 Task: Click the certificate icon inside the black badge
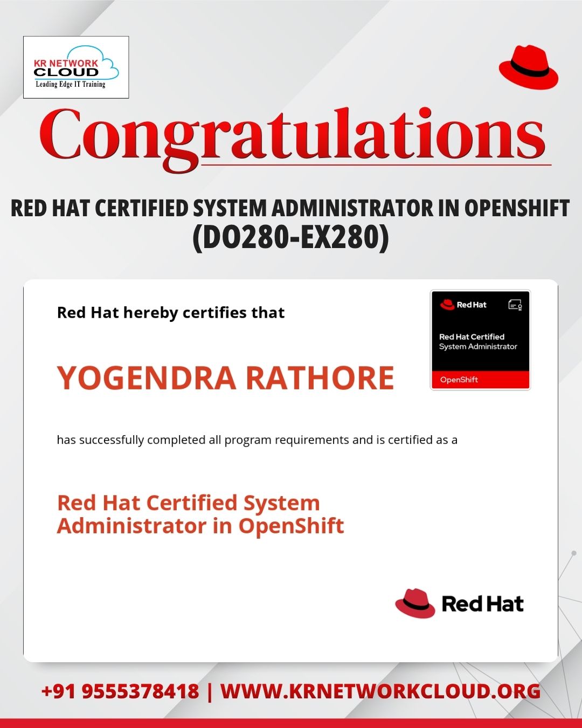[x=515, y=305]
